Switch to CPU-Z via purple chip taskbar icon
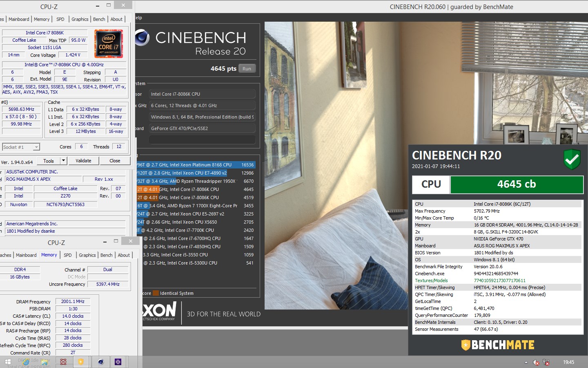588x368 pixels. pyautogui.click(x=118, y=362)
